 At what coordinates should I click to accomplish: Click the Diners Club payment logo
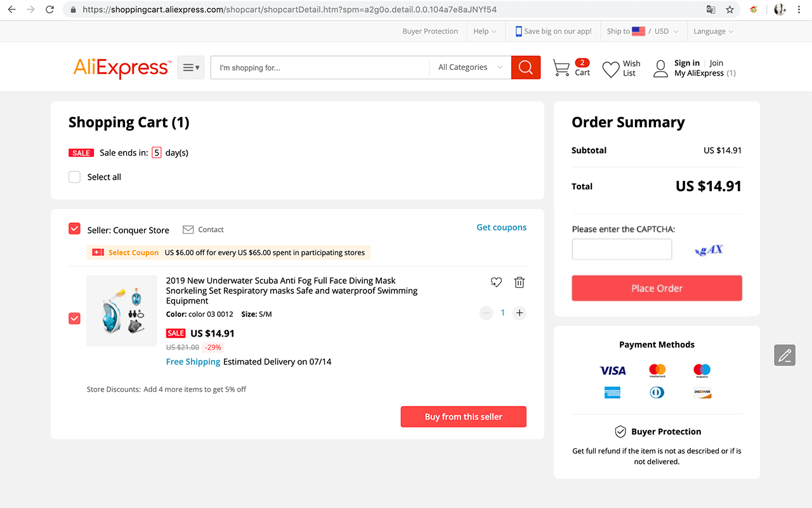657,392
